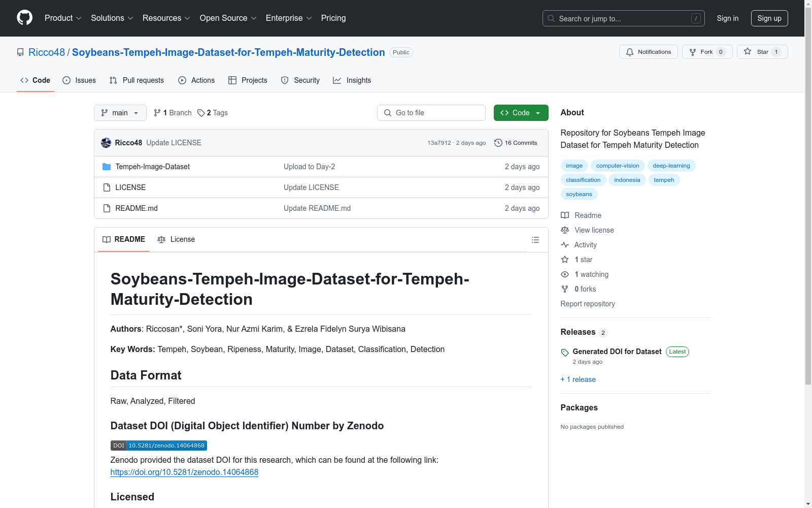Click the branch icon beside 1 Branch
This screenshot has width=812, height=508.
157,113
